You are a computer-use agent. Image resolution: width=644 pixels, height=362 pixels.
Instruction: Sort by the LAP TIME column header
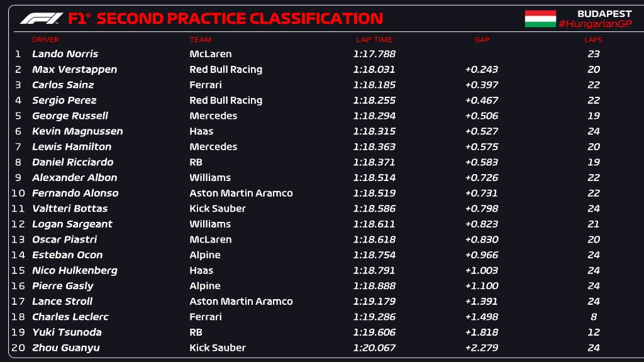click(x=374, y=40)
